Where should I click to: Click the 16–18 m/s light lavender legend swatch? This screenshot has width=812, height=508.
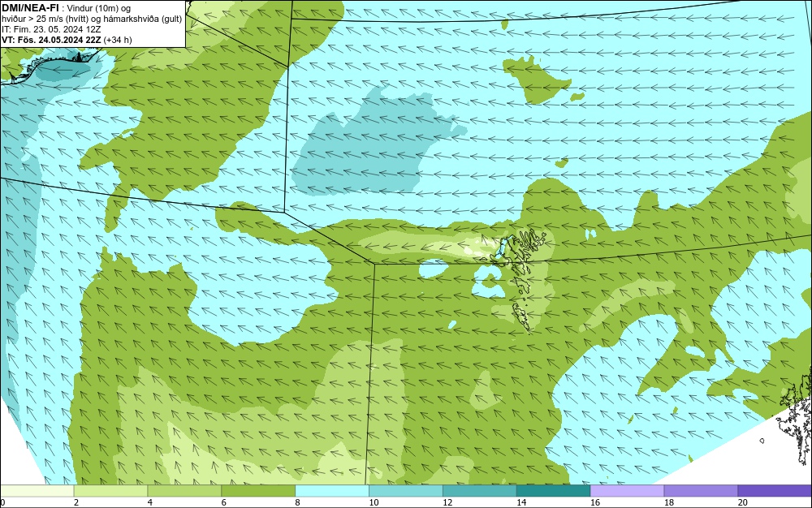point(627,491)
